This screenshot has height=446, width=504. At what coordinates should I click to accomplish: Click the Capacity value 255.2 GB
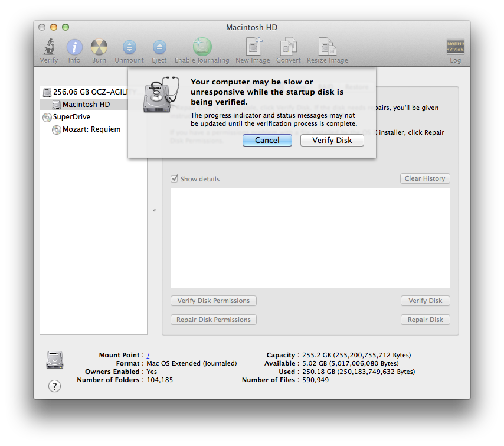[356, 355]
